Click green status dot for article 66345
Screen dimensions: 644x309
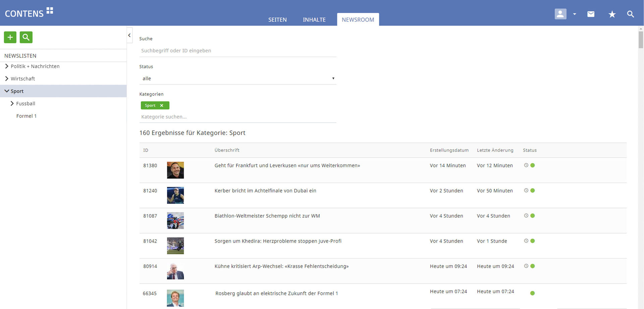point(532,293)
